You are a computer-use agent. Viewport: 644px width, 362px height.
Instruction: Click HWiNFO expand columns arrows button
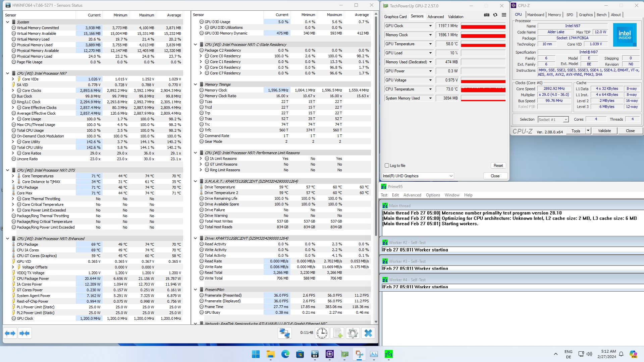pos(10,333)
